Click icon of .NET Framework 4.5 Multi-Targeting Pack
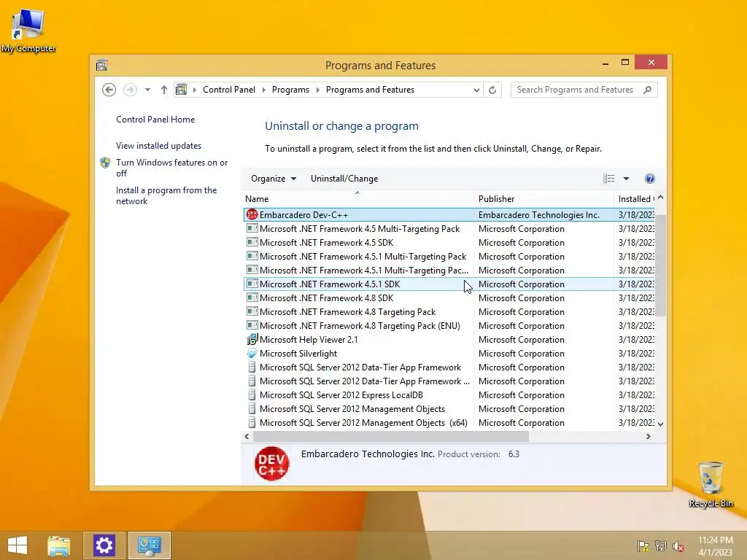Image resolution: width=747 pixels, height=560 pixels. [252, 228]
